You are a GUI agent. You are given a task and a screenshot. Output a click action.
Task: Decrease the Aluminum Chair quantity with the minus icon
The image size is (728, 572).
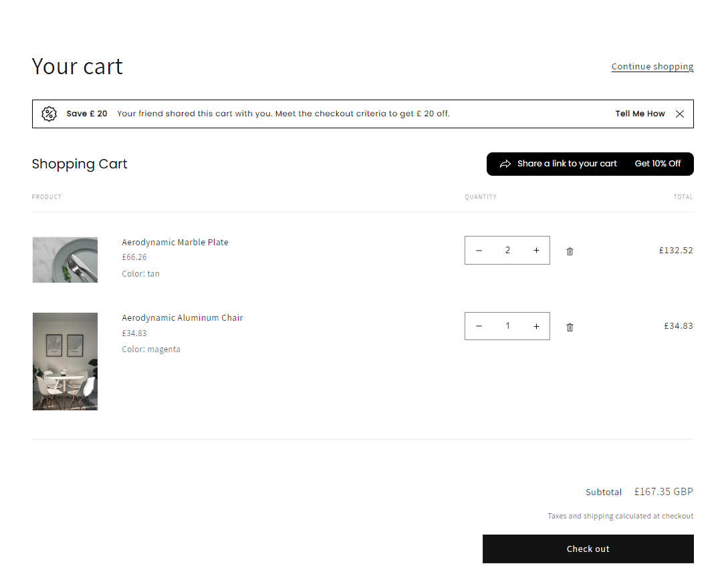[x=479, y=326]
